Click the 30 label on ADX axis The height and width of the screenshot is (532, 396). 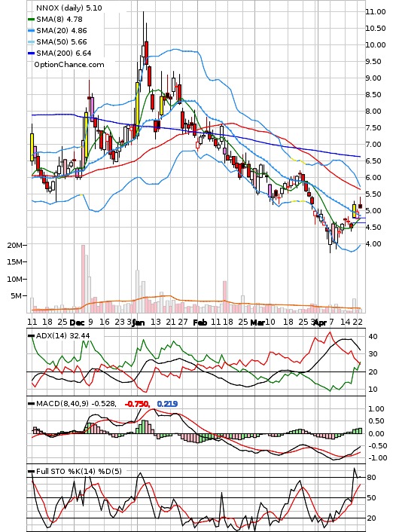pyautogui.click(x=373, y=354)
